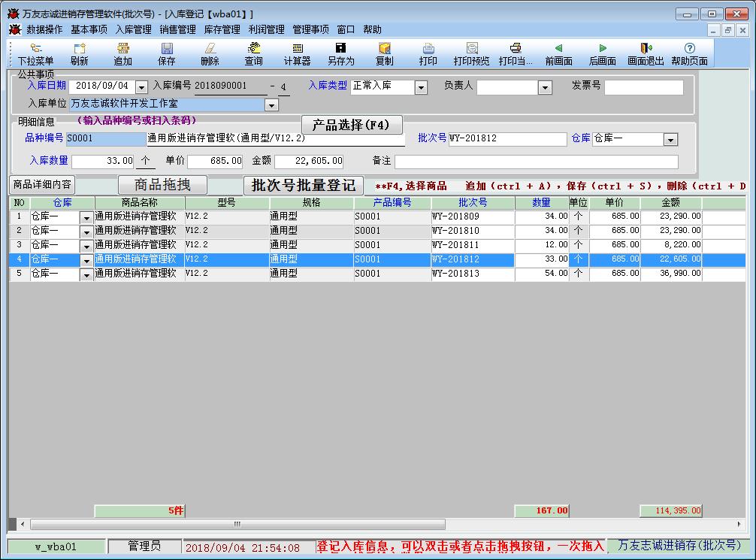
Task: Open the 基本事项 menu
Action: (89, 30)
